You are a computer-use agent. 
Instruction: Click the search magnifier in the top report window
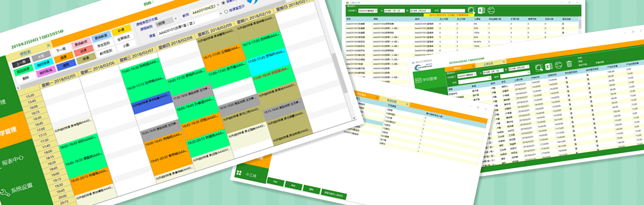pos(471,10)
